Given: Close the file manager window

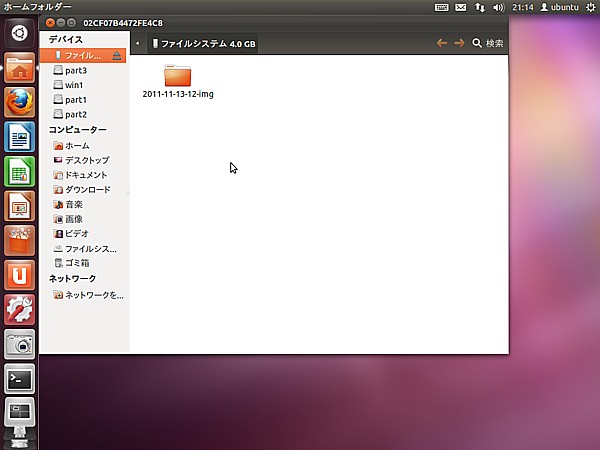Looking at the screenshot, I should coord(50,23).
